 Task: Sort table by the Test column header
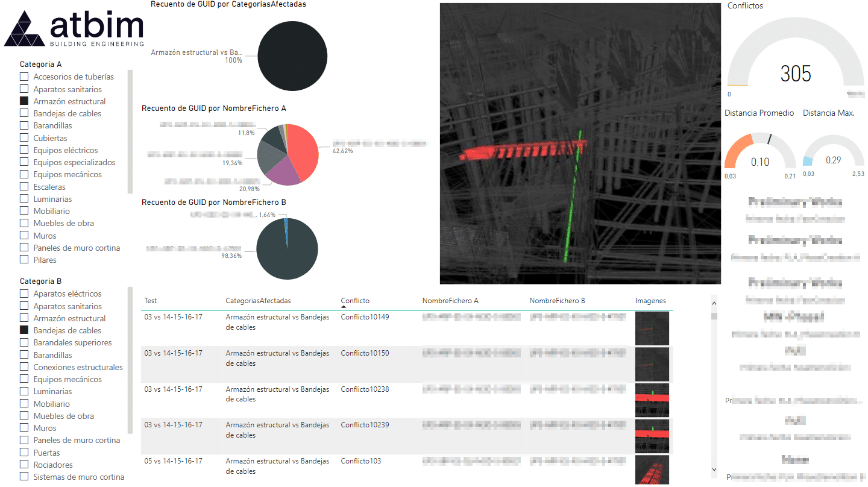coord(150,301)
